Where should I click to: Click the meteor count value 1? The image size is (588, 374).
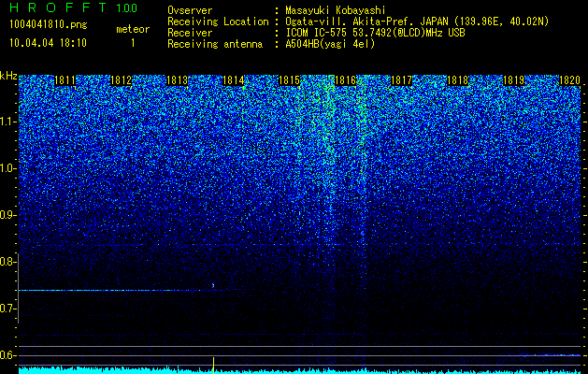[133, 43]
